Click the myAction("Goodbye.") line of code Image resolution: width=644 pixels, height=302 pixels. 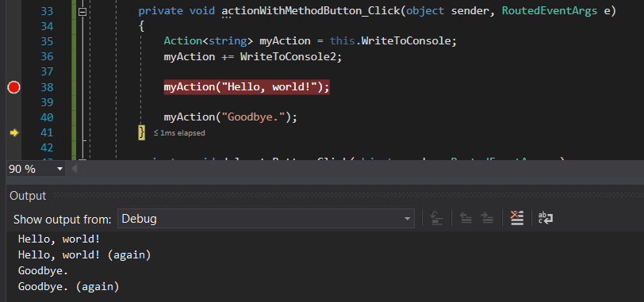231,117
